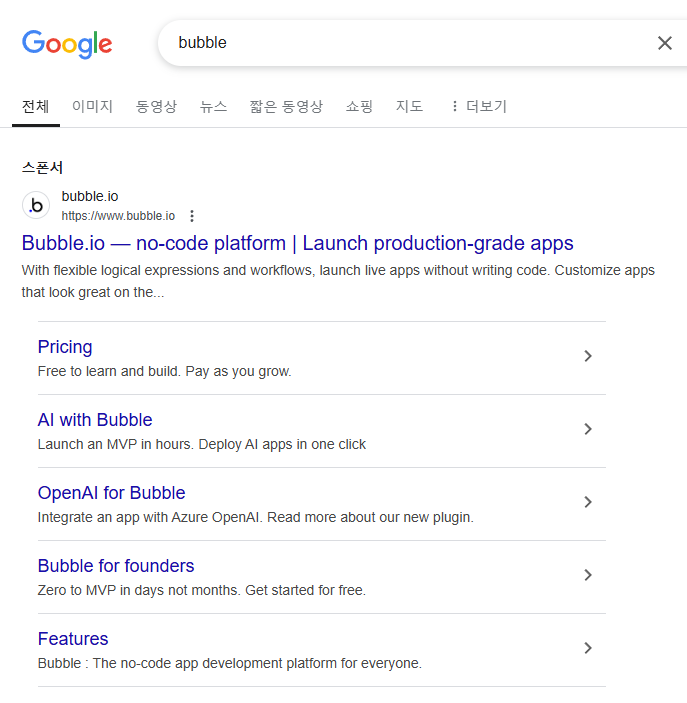Viewport: 687px width, 703px height.
Task: Clear the search box with X icon
Action: click(665, 43)
